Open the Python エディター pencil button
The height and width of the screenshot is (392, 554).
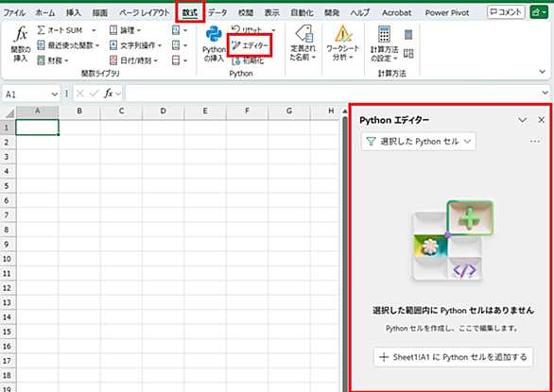point(250,45)
